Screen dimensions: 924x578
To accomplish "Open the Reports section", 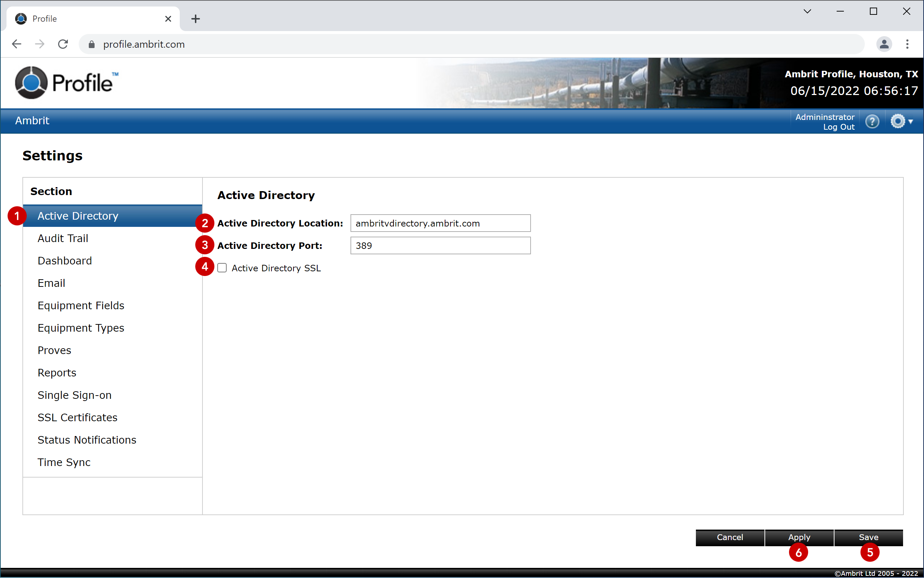I will pos(113,373).
